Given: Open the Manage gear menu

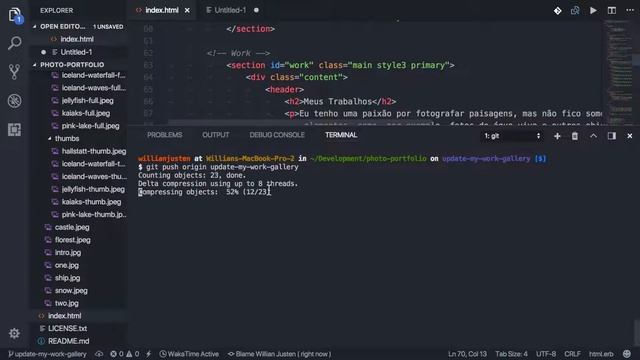Looking at the screenshot, I should (x=14, y=333).
